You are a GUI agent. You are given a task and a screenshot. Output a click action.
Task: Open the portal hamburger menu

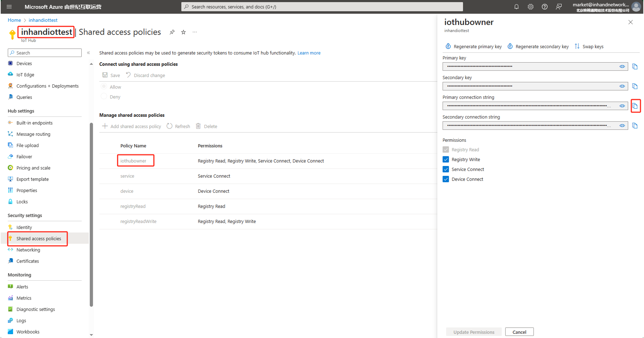9,7
